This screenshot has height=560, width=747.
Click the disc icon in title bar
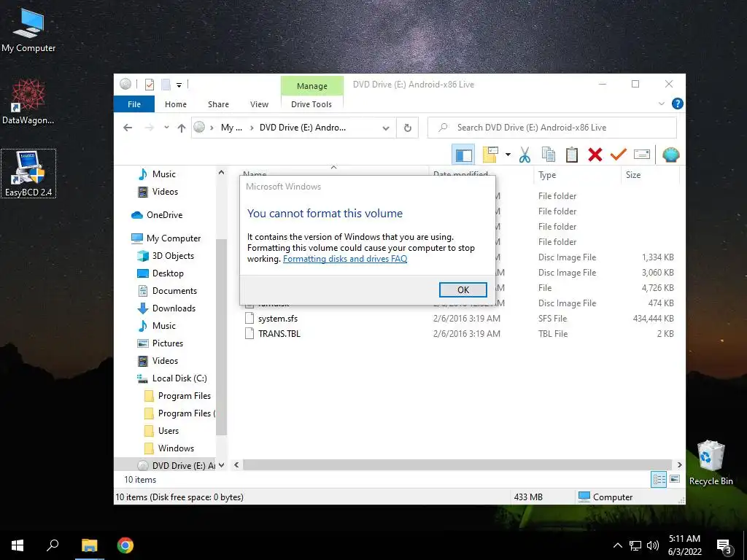(125, 85)
